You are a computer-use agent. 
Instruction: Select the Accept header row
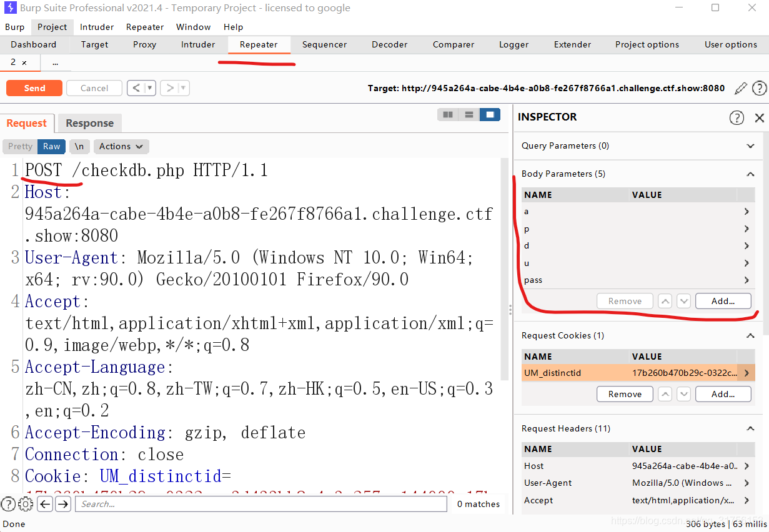(x=638, y=500)
